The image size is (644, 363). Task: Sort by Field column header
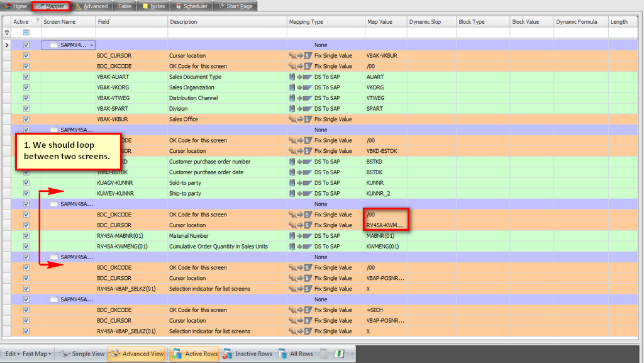132,22
